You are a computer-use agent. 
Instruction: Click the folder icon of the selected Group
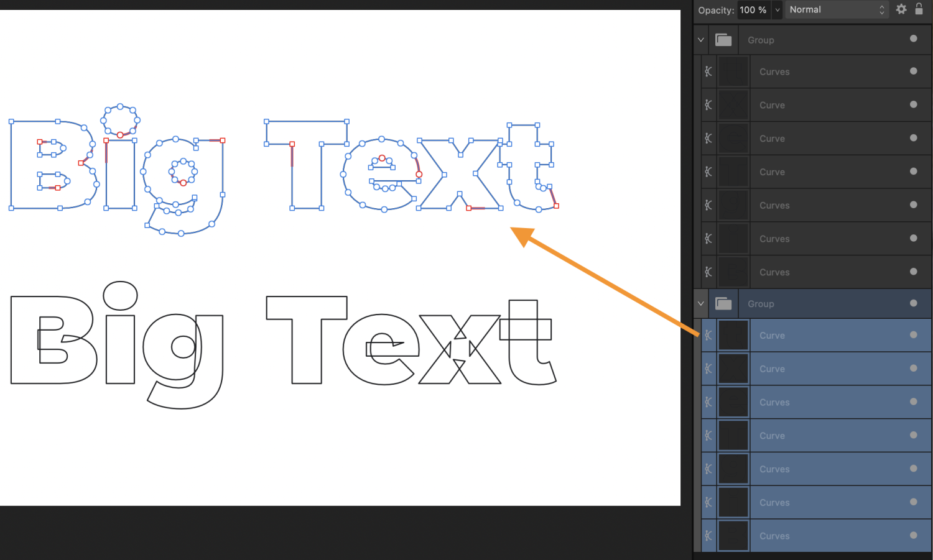coord(723,303)
